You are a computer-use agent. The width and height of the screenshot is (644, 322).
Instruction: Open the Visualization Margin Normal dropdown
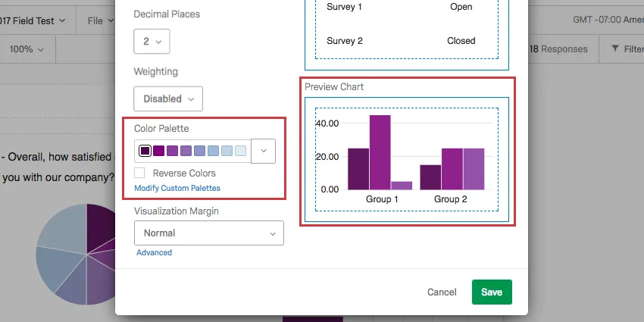[208, 233]
